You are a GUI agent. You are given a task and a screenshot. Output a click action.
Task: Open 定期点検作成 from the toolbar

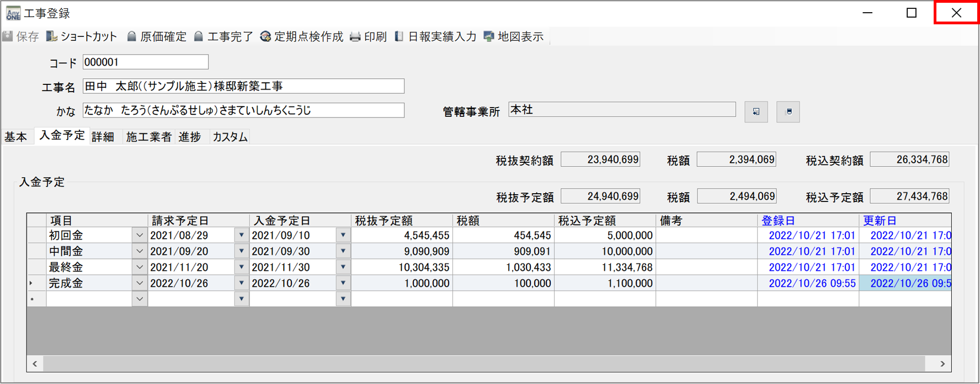coord(302,36)
